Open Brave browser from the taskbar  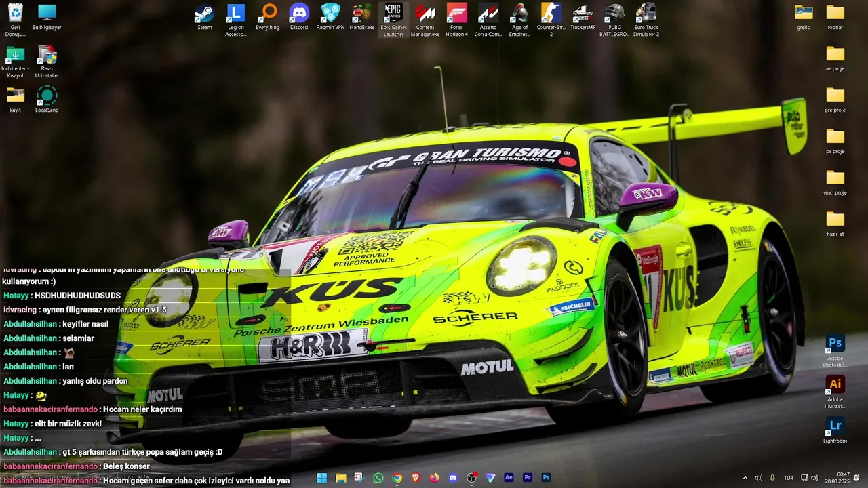click(x=415, y=478)
